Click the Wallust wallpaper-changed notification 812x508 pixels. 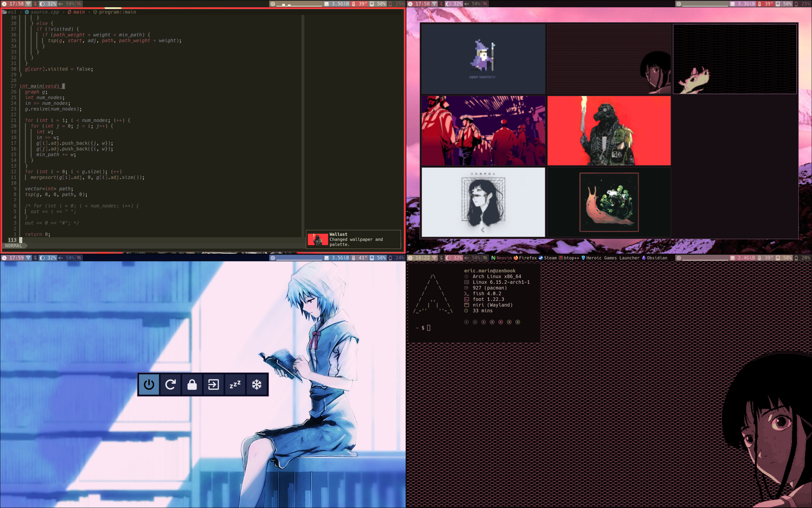pos(353,239)
